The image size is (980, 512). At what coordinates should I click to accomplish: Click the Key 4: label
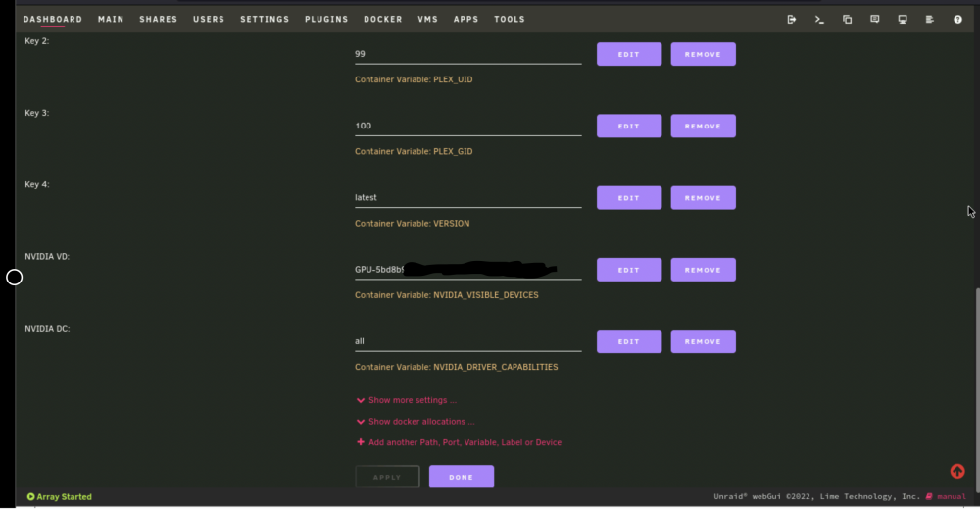pos(37,184)
